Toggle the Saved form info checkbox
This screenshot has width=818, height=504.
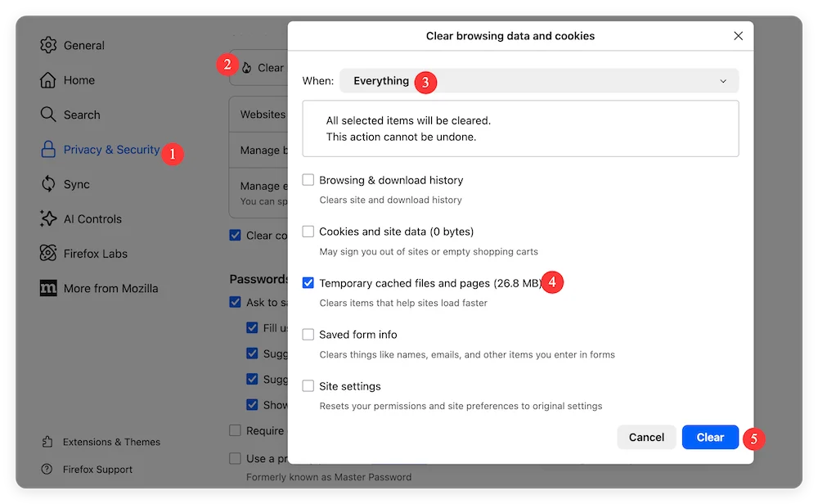308,335
